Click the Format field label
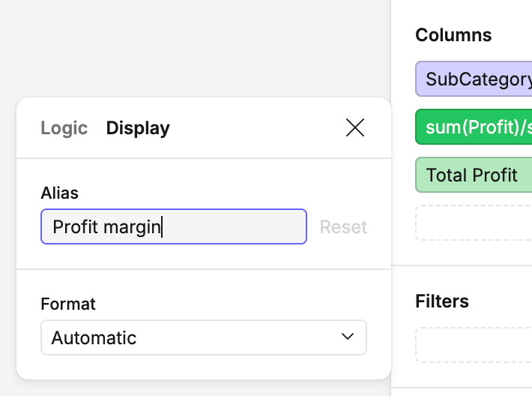 click(x=68, y=304)
